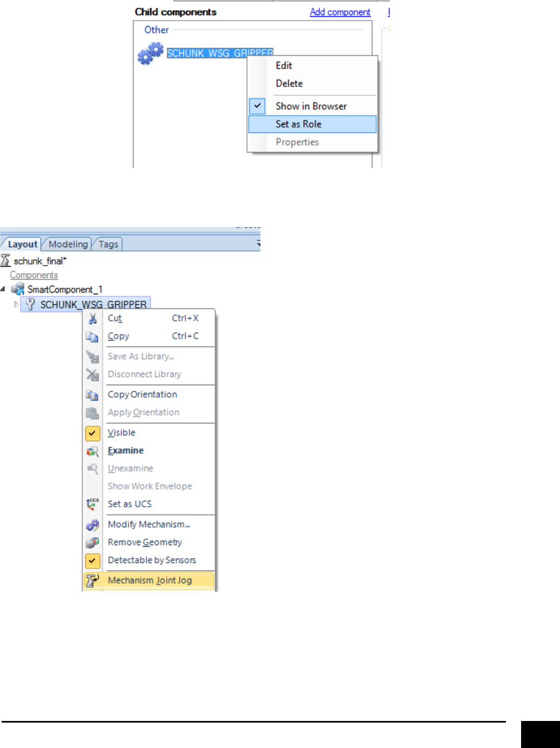The image size is (560, 748).
Task: Select SCHUNK_WSG_GRIPPER in Child components list
Action: (220, 53)
